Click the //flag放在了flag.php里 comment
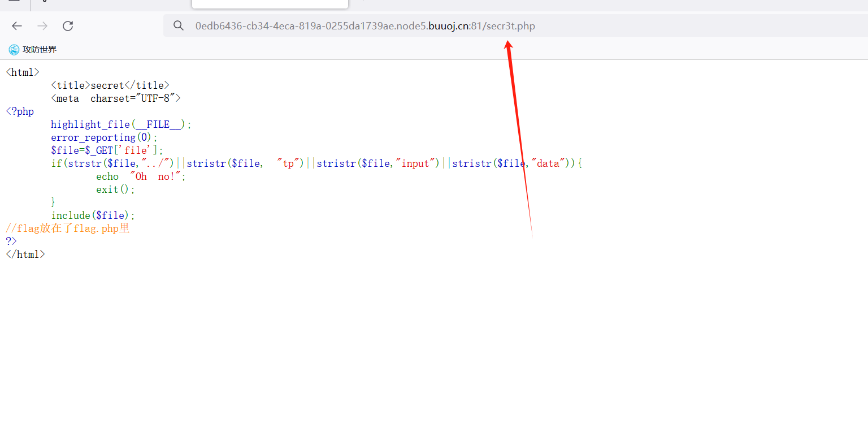 click(68, 229)
